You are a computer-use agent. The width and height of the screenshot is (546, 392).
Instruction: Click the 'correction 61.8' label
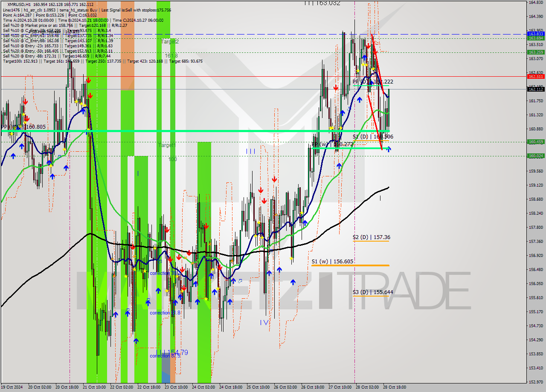(165, 313)
